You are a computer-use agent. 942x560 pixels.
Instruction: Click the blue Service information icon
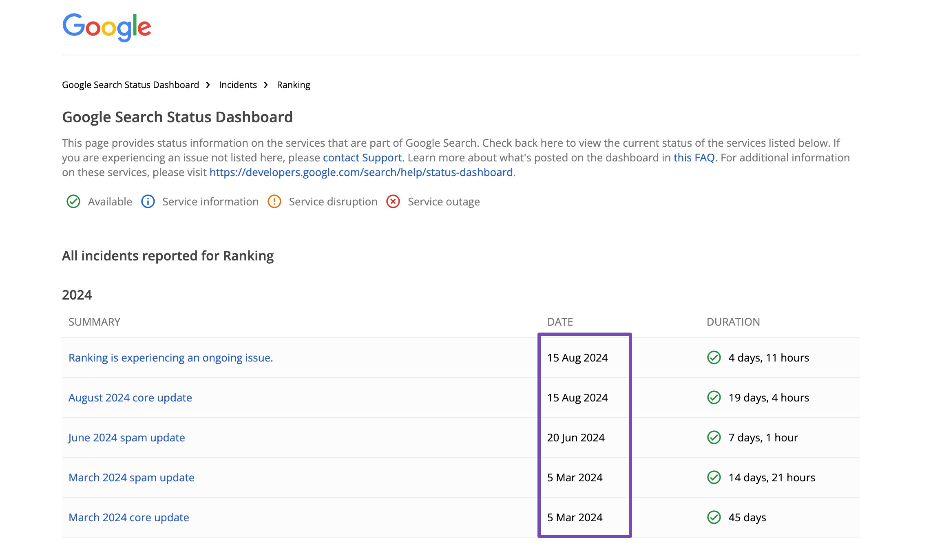148,201
